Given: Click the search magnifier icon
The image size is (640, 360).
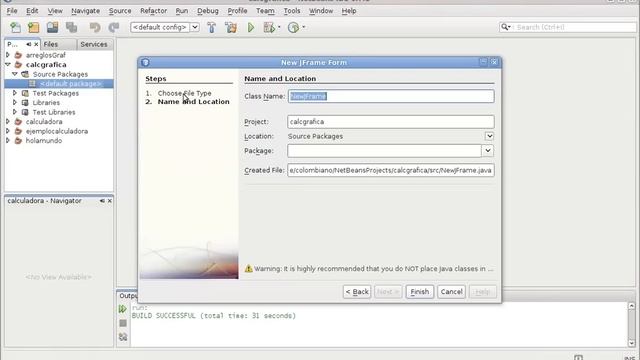Looking at the screenshot, I should point(504,27).
